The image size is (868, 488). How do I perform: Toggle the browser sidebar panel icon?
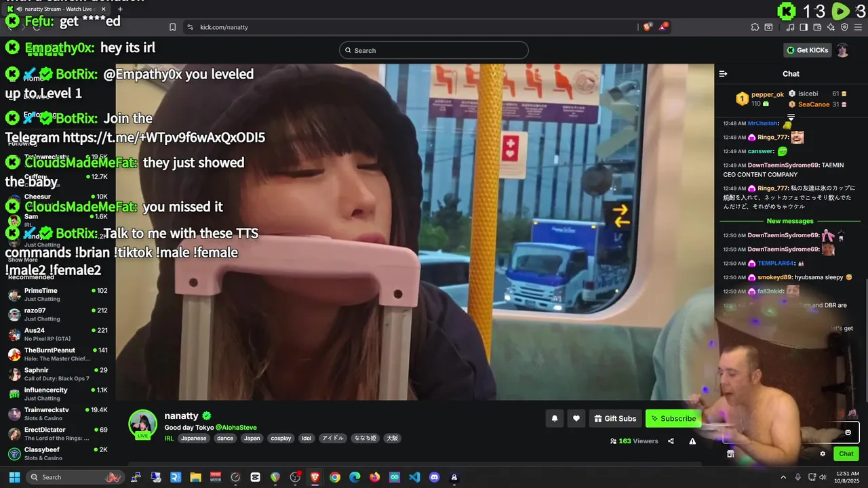pyautogui.click(x=804, y=27)
